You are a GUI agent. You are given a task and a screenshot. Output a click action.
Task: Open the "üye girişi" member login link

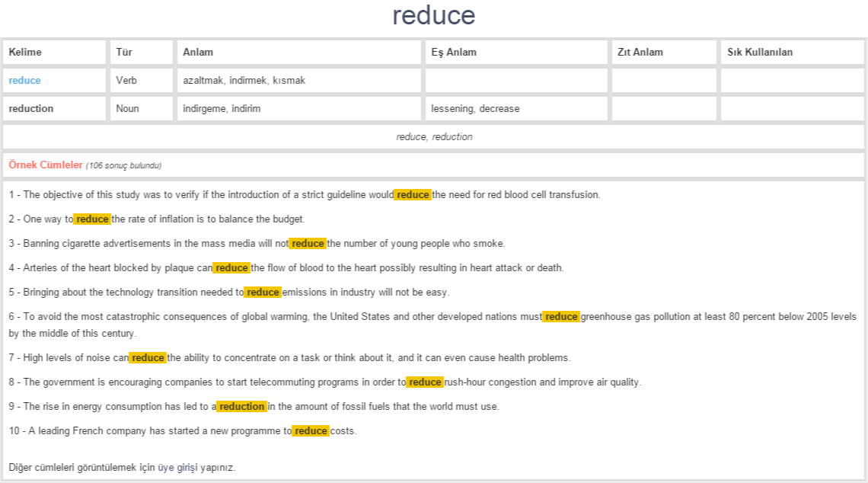[x=177, y=468]
